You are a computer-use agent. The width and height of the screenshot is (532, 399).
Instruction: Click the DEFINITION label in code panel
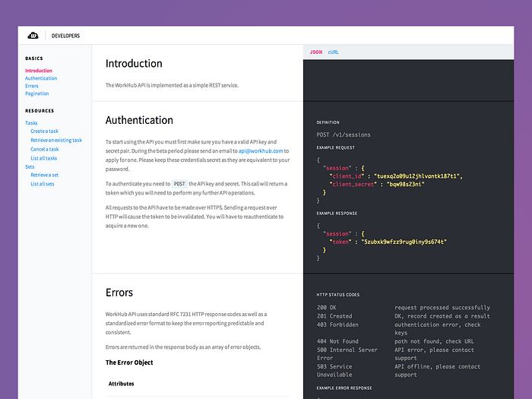(328, 122)
